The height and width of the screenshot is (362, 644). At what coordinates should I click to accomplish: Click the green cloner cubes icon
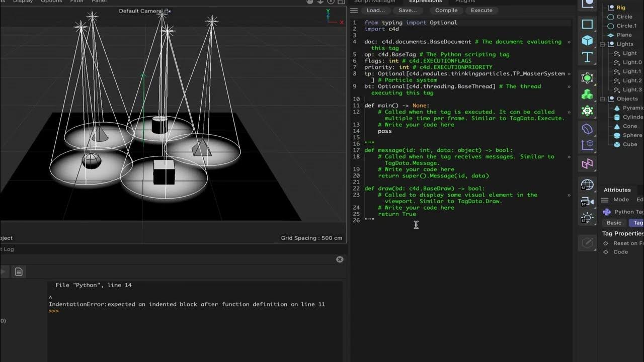coord(587,95)
